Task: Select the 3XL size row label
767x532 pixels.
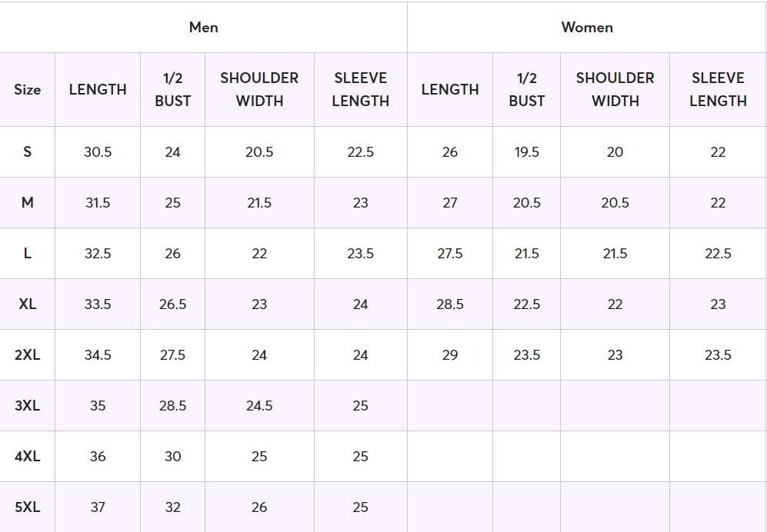Action: tap(27, 406)
